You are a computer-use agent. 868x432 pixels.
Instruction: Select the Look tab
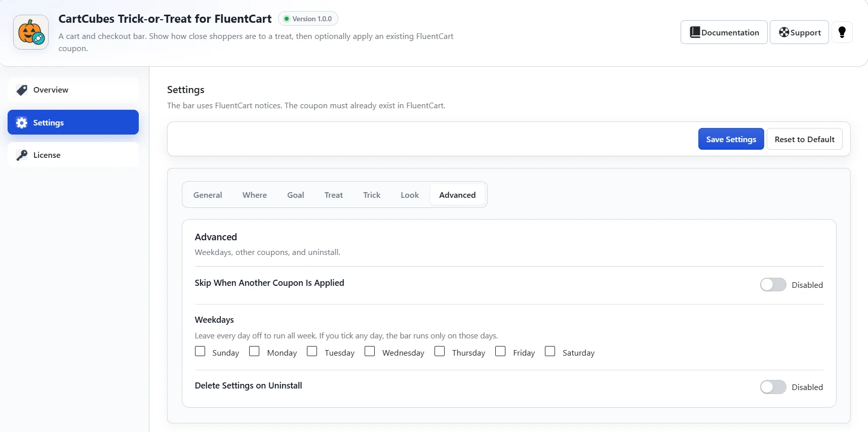coord(410,195)
